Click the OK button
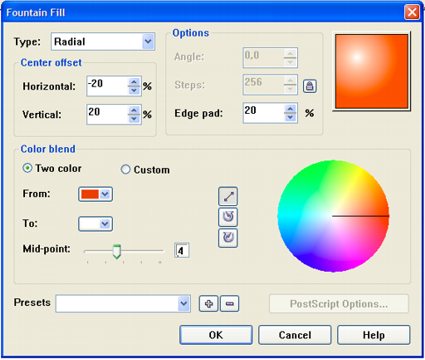Image resolution: width=425 pixels, height=360 pixels. point(216,335)
